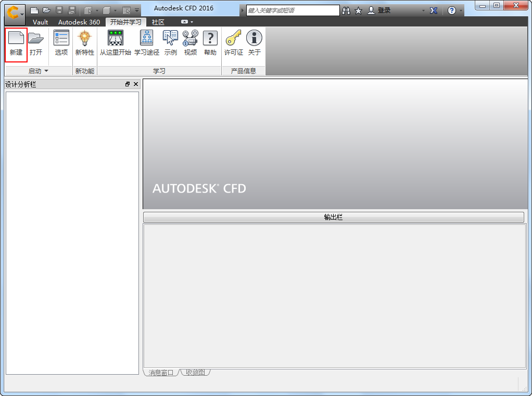Expand the 启动 panel dropdown

[46, 71]
